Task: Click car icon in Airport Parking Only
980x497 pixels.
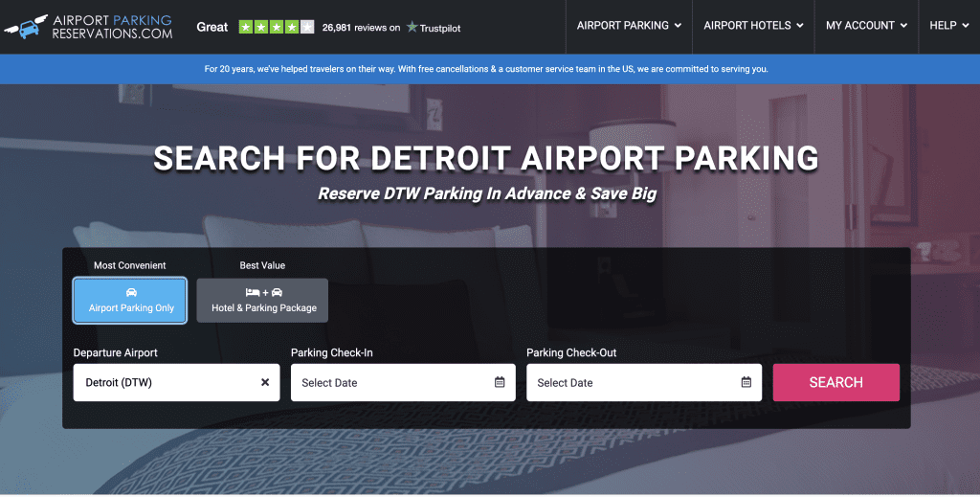Action: (x=131, y=292)
